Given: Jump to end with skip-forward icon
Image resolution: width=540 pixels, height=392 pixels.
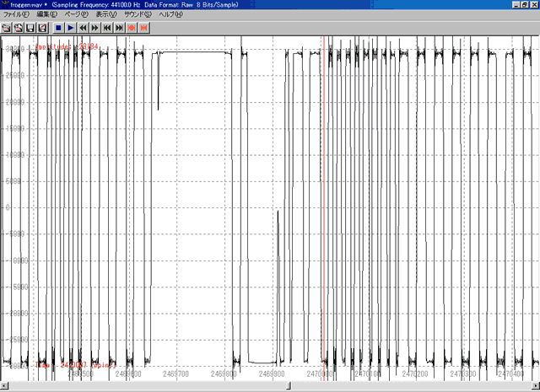Looking at the screenshot, I should (119, 28).
